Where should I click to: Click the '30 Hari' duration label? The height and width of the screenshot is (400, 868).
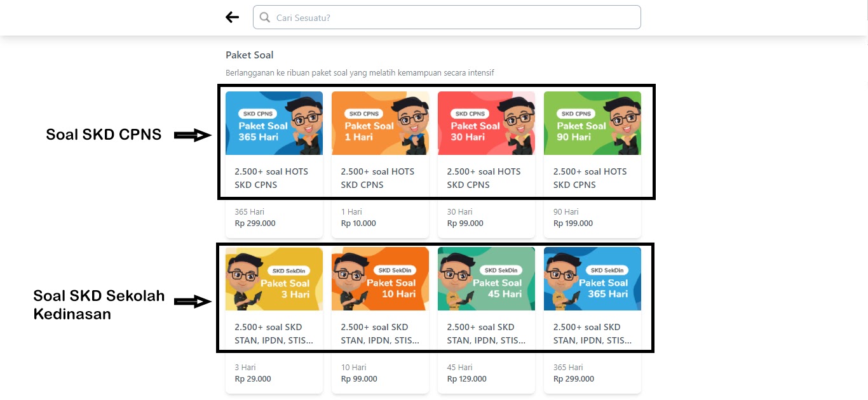click(459, 212)
